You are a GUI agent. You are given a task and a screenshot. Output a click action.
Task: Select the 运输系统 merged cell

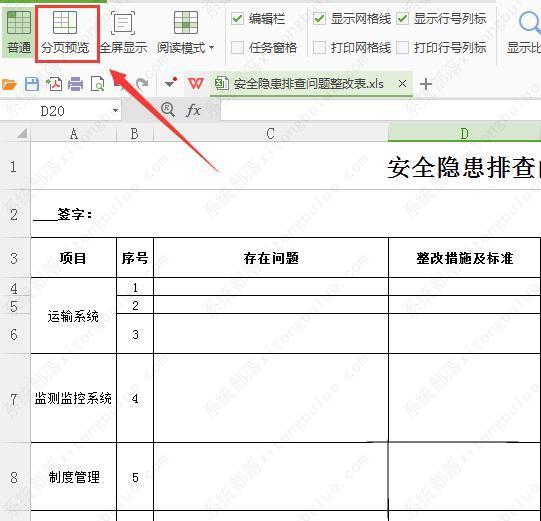tap(73, 315)
